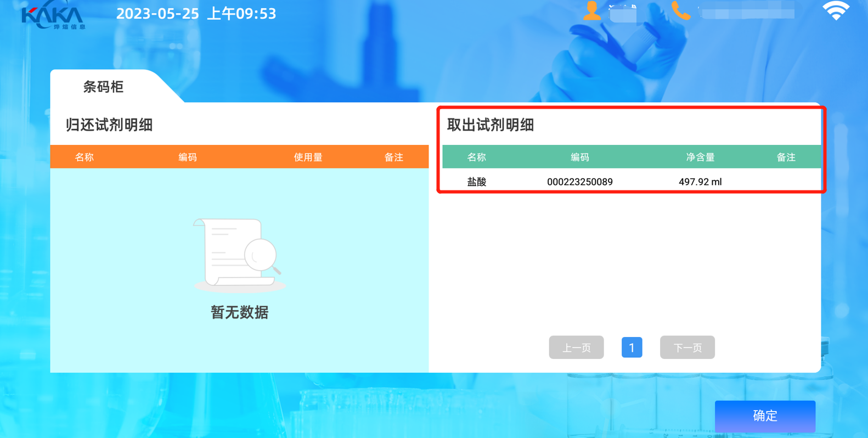Viewport: 868px width, 438px height.
Task: Click 名称 header in the orange returned table
Action: pyautogui.click(x=84, y=158)
